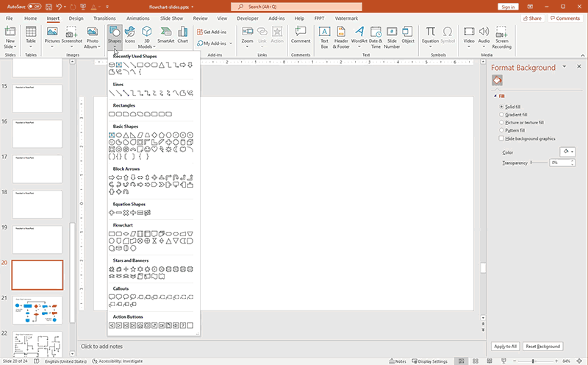Insert a Video
The height and width of the screenshot is (365, 588).
469,36
